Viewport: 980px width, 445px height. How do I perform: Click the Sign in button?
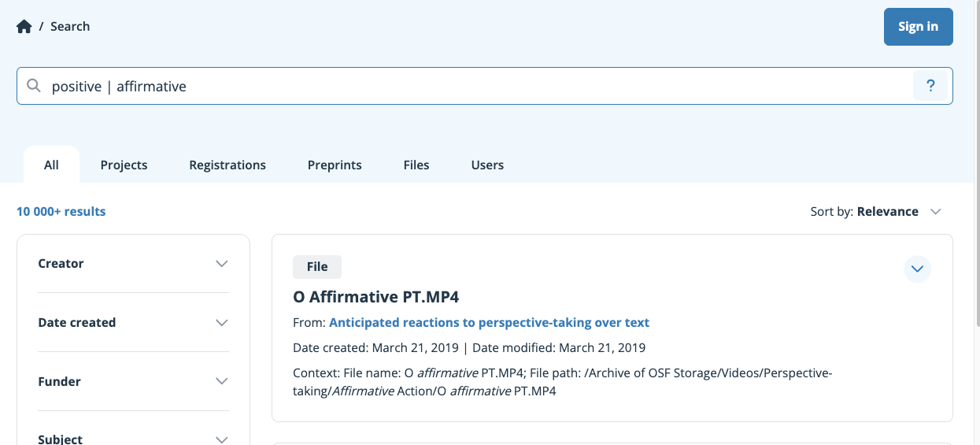[918, 27]
